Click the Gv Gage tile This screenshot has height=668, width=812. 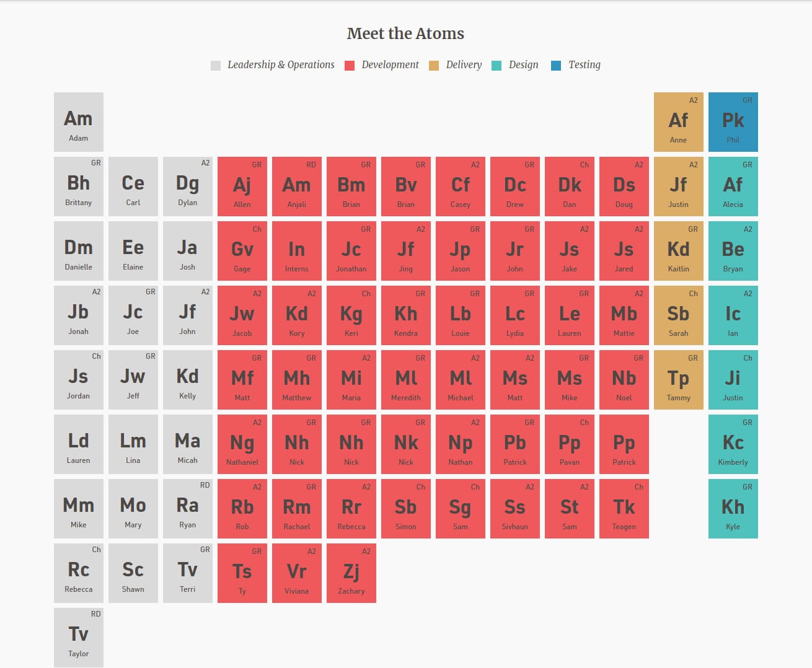(242, 251)
